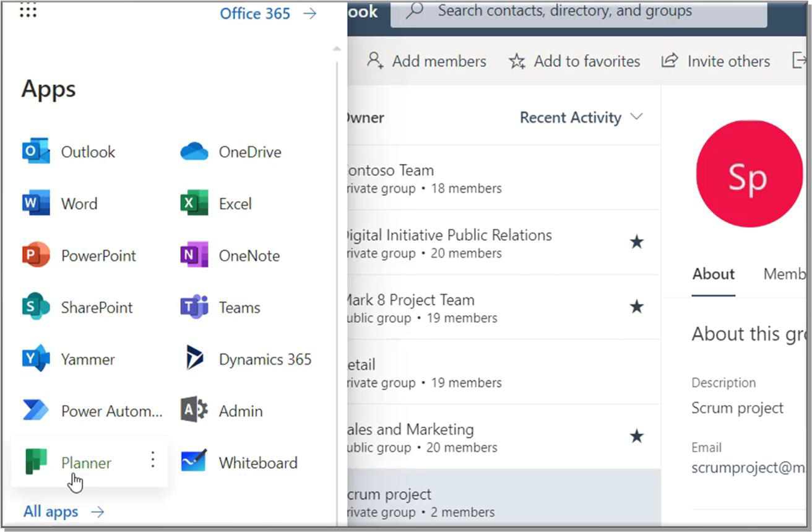Open Planner more options (three dots)
The image size is (812, 532).
click(x=152, y=460)
